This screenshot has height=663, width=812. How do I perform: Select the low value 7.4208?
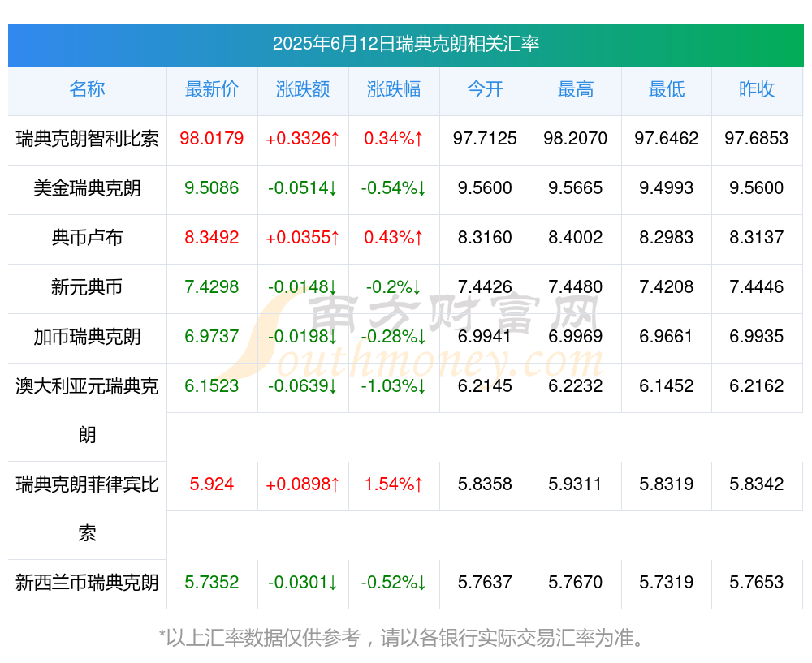[667, 286]
